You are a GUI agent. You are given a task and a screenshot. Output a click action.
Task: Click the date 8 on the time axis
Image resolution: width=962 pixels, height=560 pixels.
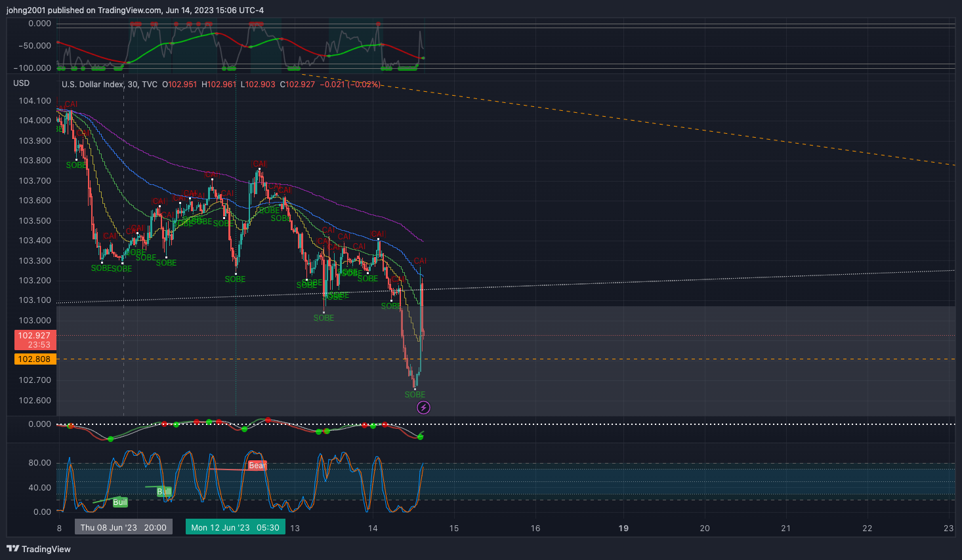(x=59, y=529)
